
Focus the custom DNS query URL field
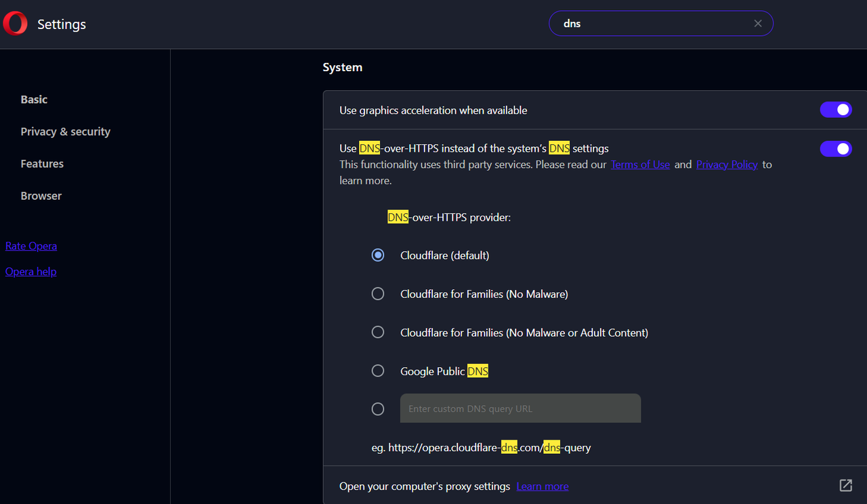point(520,408)
